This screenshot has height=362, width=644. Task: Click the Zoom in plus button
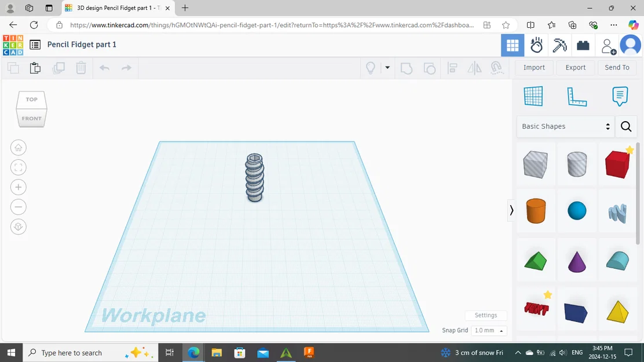coord(18,187)
